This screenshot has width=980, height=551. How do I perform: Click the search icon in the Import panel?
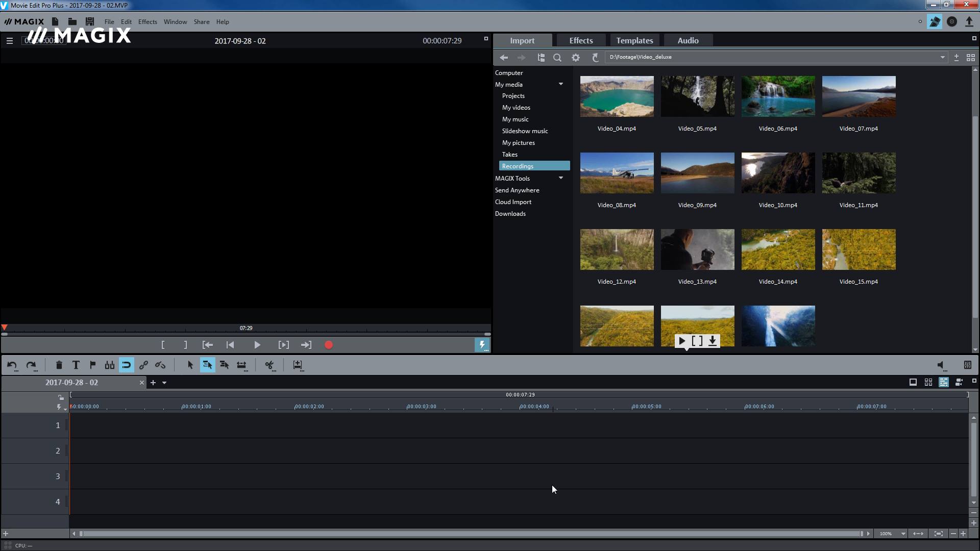[x=557, y=57]
